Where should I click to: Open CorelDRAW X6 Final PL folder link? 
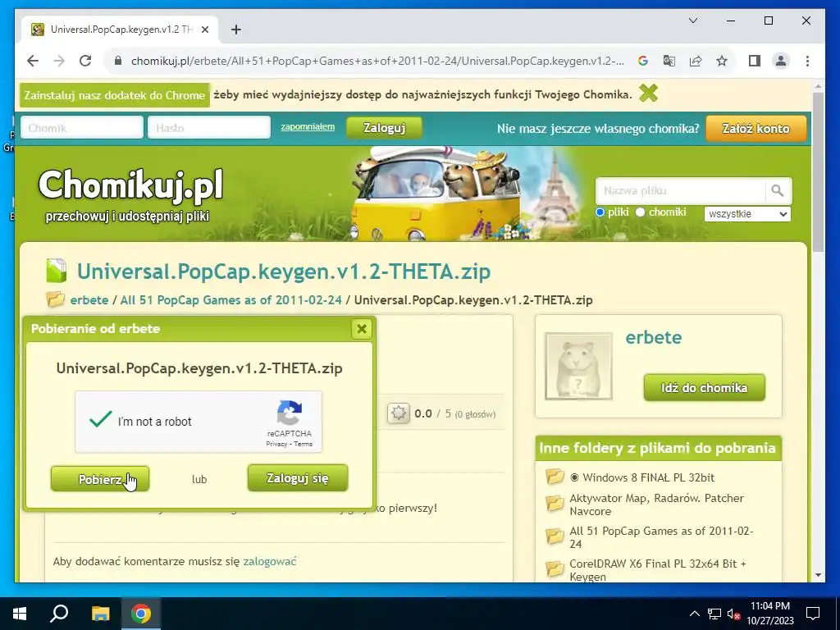[658, 570]
